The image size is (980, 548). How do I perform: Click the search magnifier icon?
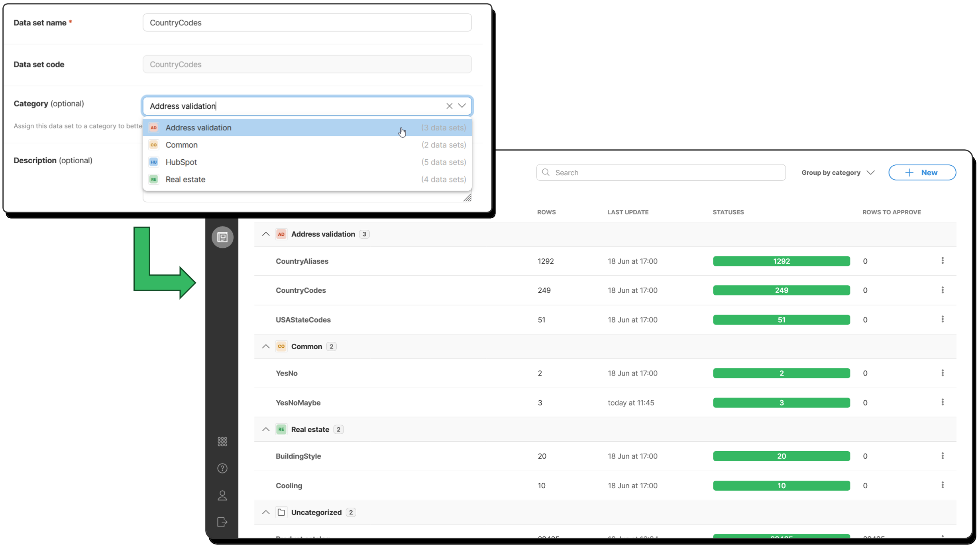pos(546,172)
